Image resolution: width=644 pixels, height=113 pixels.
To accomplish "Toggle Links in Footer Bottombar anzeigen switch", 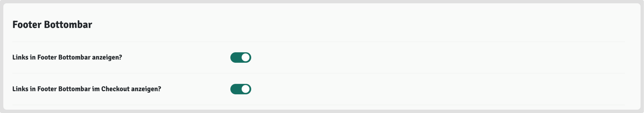I will (241, 57).
